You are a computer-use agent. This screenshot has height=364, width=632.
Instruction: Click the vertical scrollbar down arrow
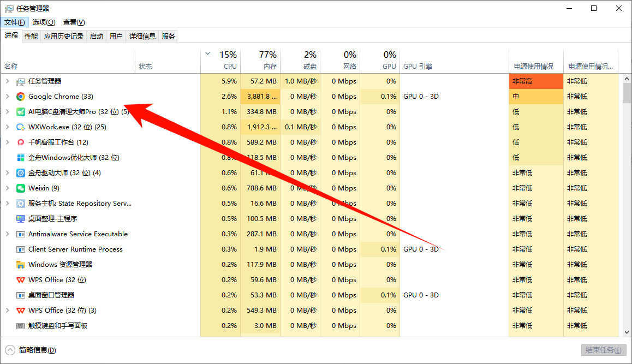(627, 332)
